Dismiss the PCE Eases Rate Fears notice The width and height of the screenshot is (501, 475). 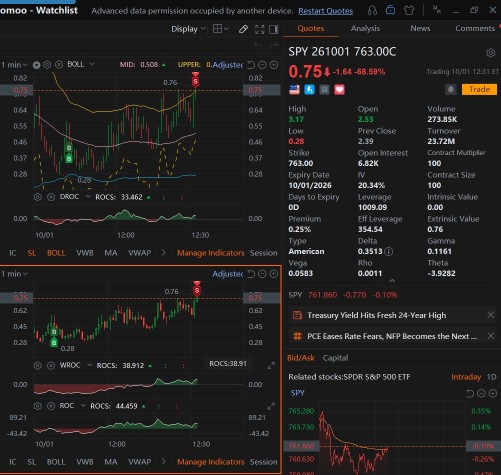coord(491,336)
